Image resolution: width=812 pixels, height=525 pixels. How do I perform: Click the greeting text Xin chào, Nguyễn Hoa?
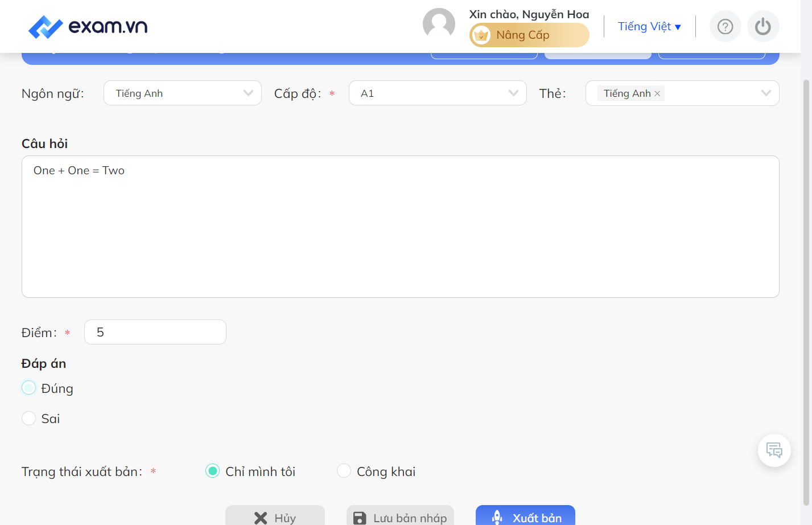529,14
